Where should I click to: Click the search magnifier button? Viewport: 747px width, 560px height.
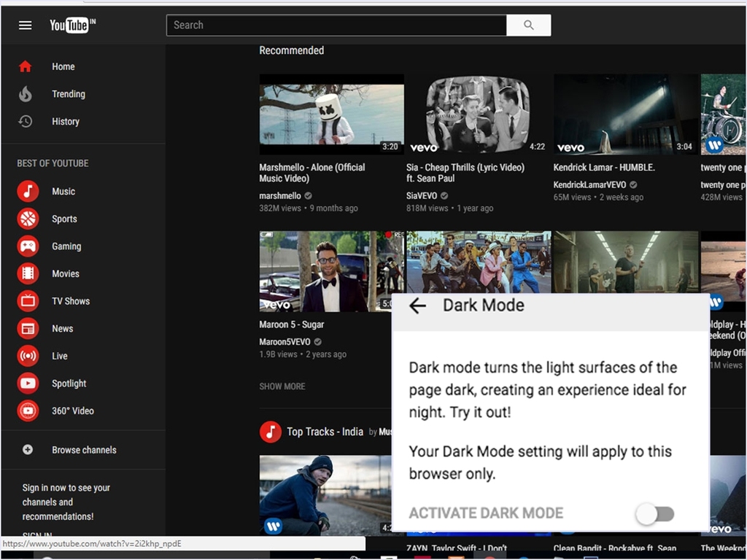(x=528, y=26)
